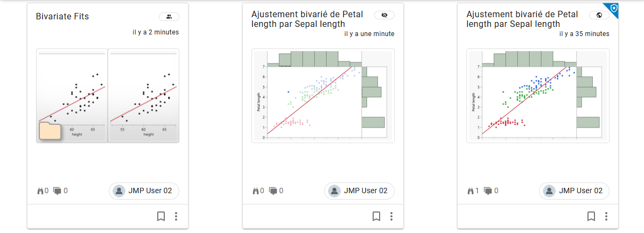Click JMP User 02 chip on Bivariate Fits card
Screen dimensions: 644x233
coord(144,190)
